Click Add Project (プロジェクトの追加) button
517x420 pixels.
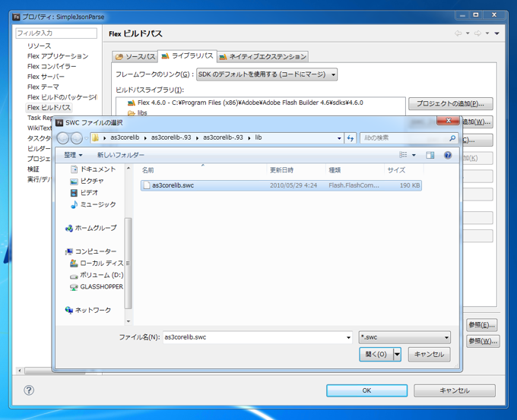coord(451,104)
